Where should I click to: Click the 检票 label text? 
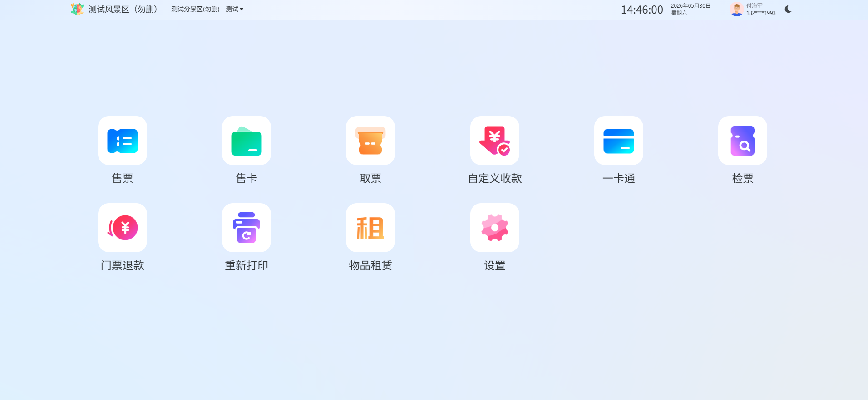tap(743, 178)
